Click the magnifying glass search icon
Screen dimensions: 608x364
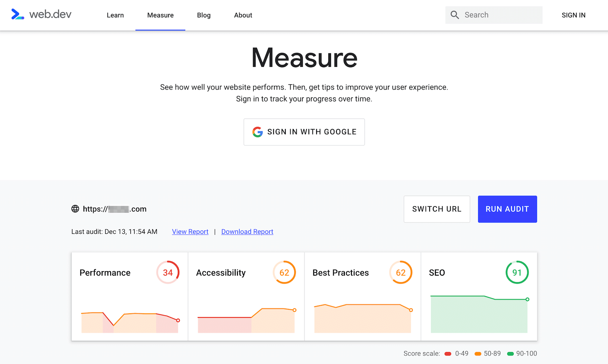click(x=454, y=15)
